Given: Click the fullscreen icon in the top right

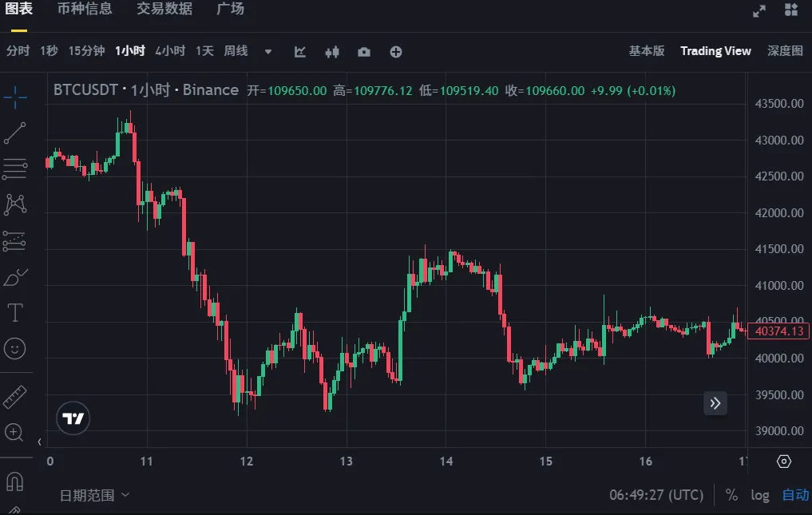Looking at the screenshot, I should pyautogui.click(x=758, y=10).
